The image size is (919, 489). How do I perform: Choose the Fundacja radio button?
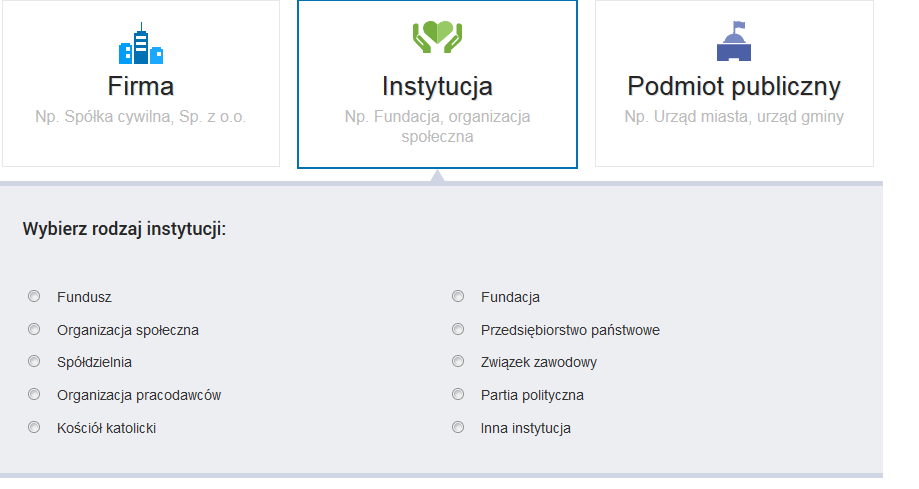pos(458,297)
